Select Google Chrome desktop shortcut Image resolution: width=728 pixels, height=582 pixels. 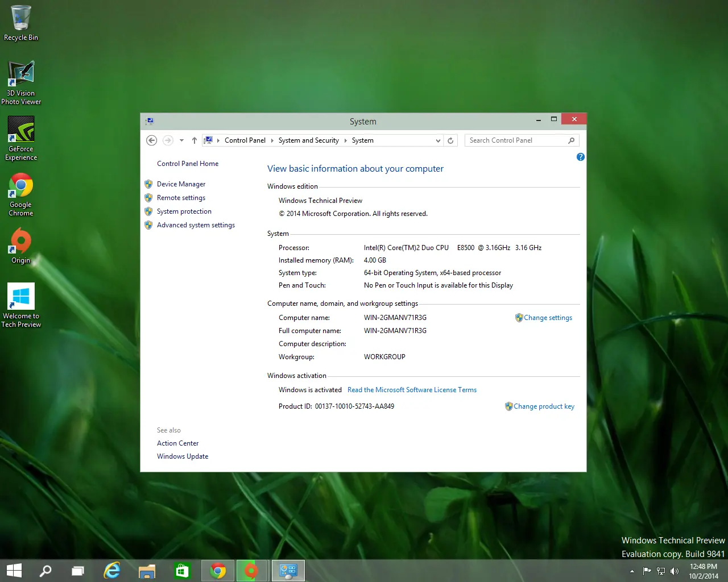click(21, 194)
